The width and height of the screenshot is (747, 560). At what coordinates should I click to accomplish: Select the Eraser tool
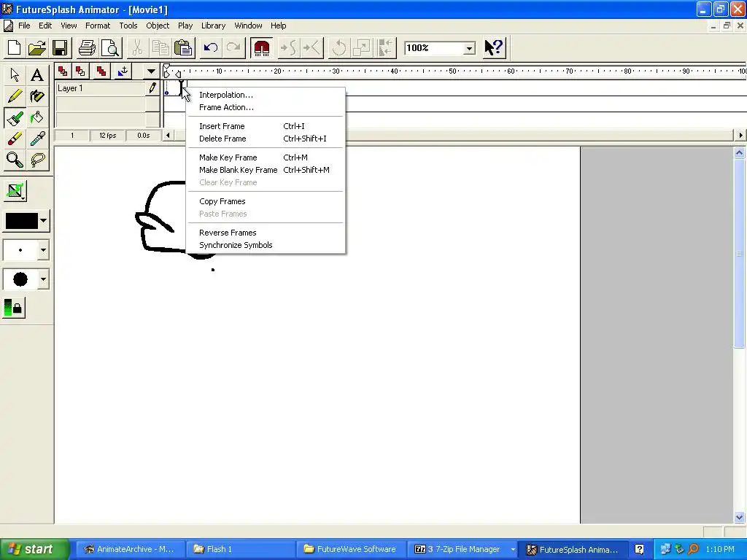pyautogui.click(x=15, y=139)
